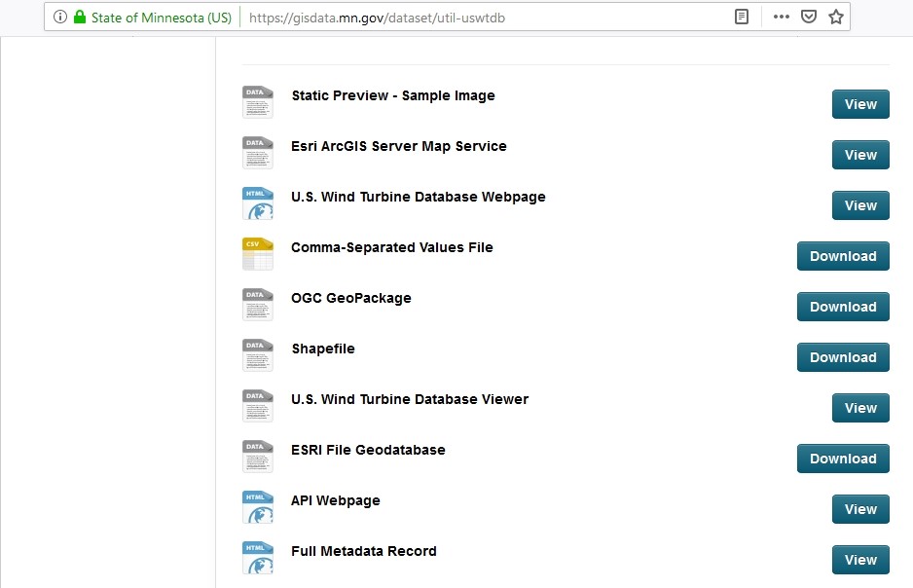Bookmark this page with star icon
Screen dimensions: 913x588
836,17
